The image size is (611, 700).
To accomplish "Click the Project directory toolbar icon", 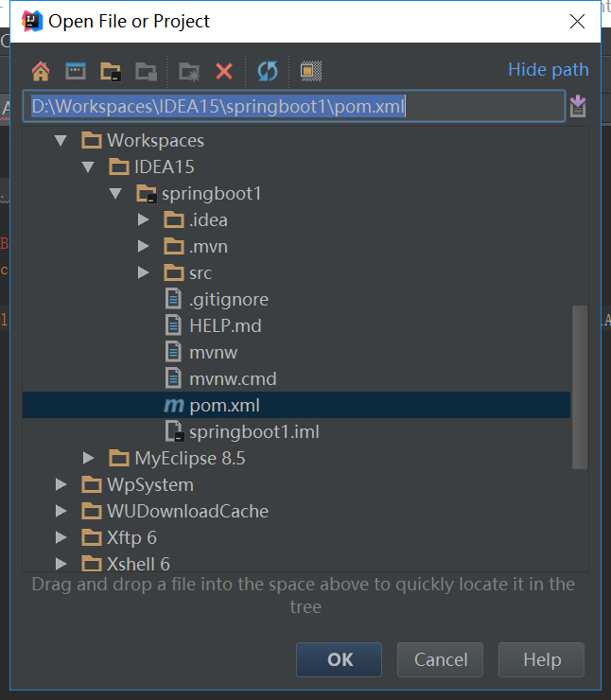I will tap(111, 72).
